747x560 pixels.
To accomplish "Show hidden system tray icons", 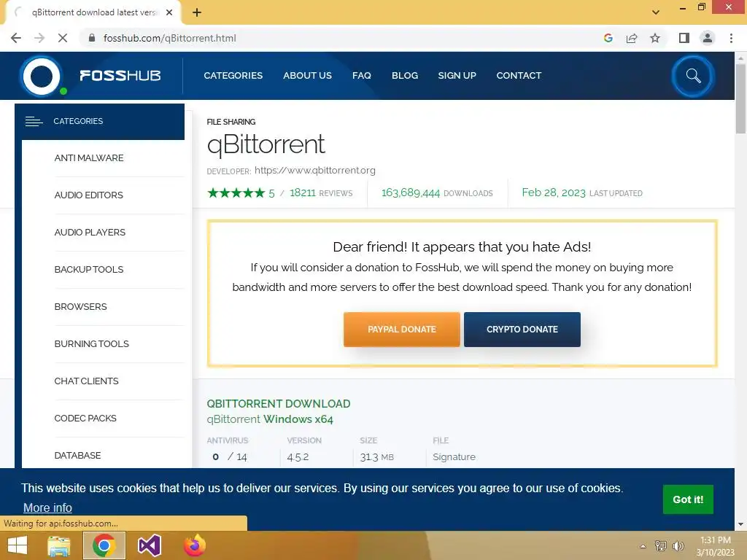I will (x=643, y=547).
